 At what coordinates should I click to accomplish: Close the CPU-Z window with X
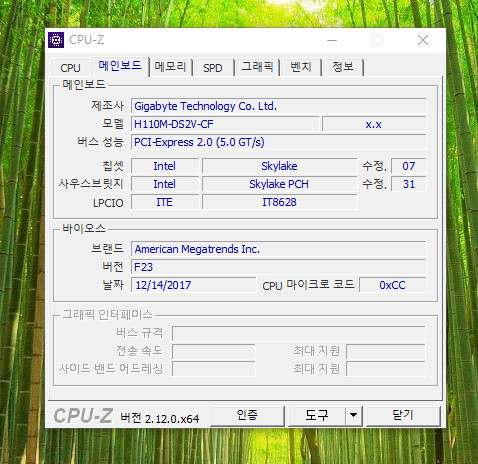(423, 40)
